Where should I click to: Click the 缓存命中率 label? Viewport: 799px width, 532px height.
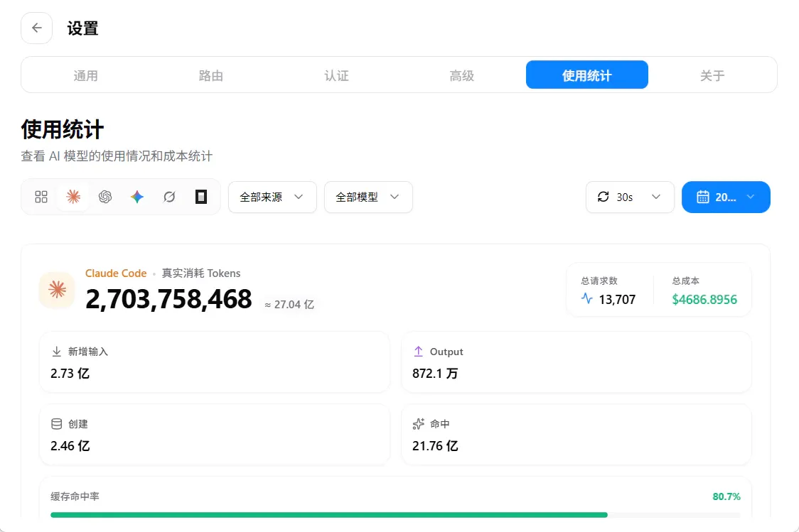(75, 496)
